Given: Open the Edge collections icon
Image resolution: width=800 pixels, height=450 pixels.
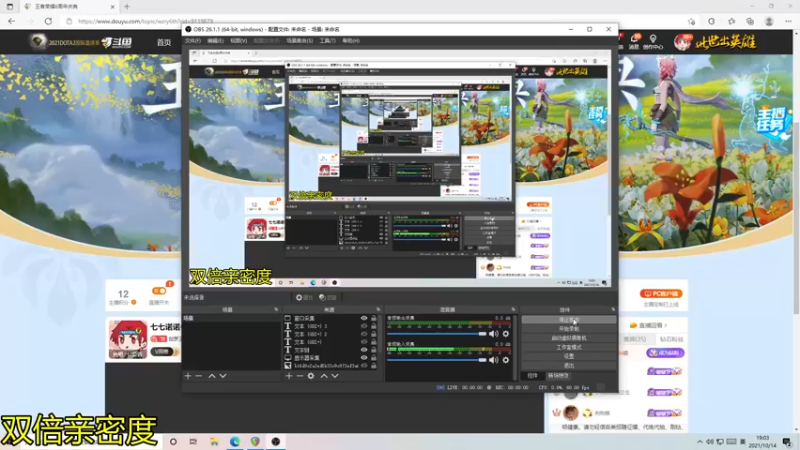Looking at the screenshot, I should 749,21.
